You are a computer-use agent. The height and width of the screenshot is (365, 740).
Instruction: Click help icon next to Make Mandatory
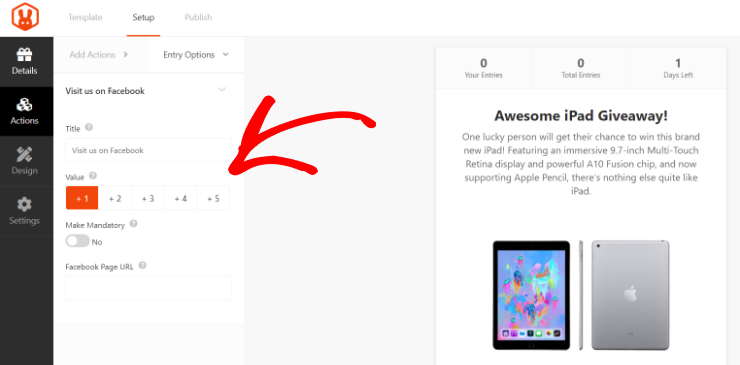134,224
